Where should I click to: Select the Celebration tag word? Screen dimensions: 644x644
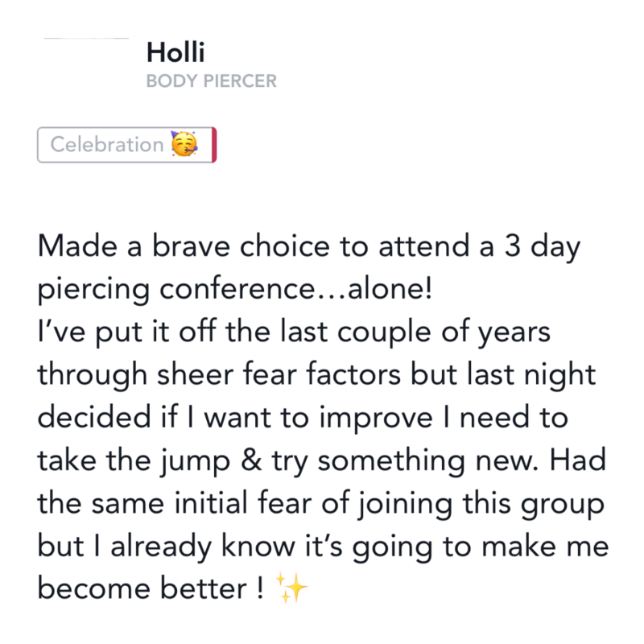point(107,145)
